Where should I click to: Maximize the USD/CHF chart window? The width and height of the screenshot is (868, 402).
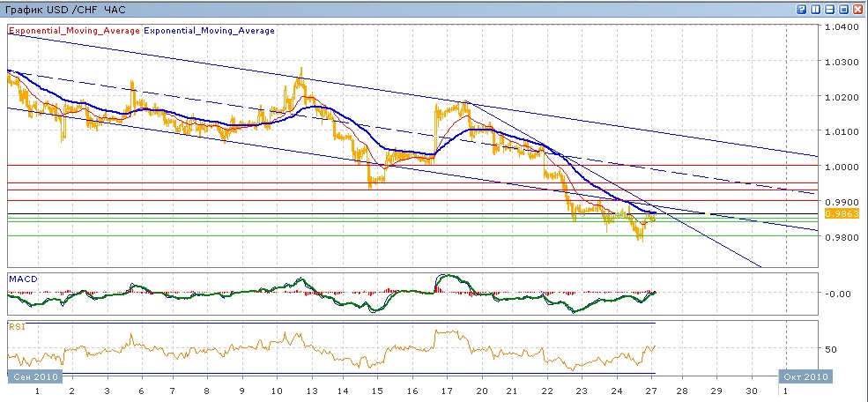843,9
